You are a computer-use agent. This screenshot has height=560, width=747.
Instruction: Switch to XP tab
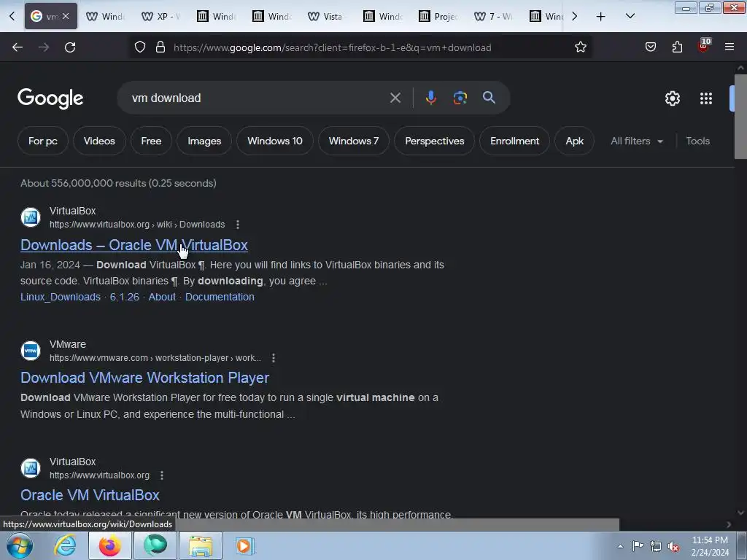click(161, 16)
